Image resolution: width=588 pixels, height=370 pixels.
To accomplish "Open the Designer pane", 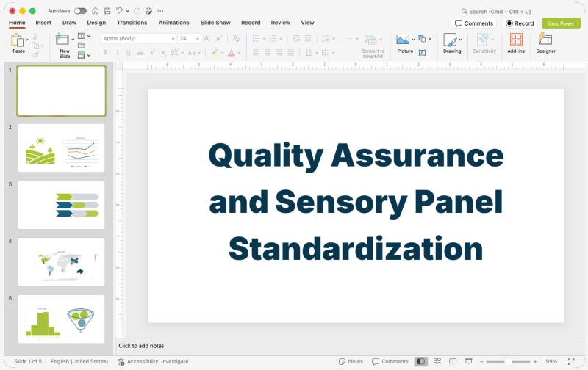I will [x=545, y=43].
